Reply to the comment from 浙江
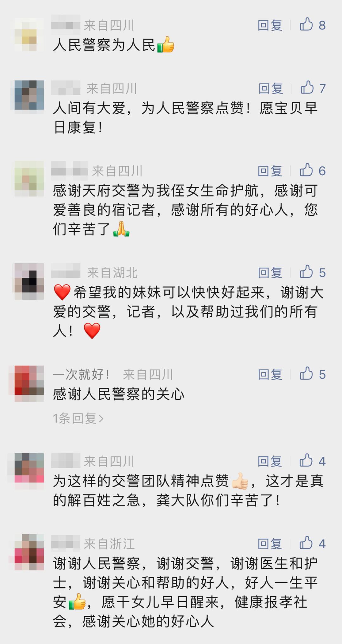Image resolution: width=342 pixels, height=644 pixels. click(x=270, y=544)
